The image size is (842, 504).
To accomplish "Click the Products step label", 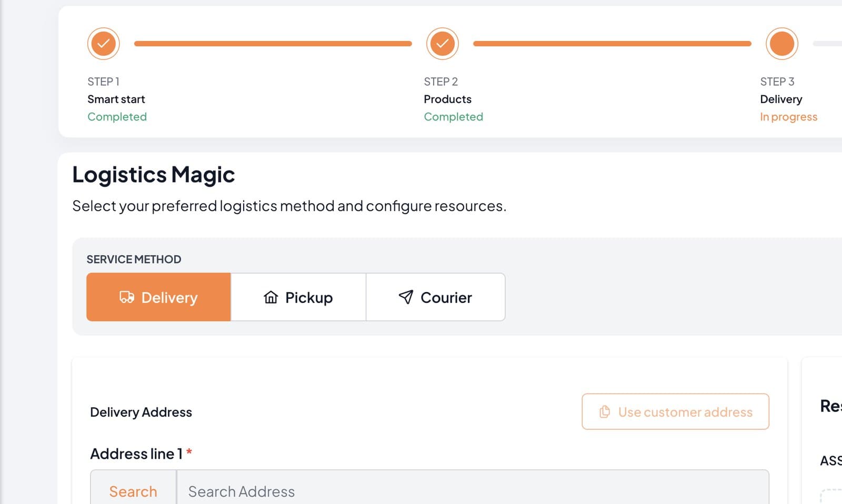I will (x=448, y=99).
